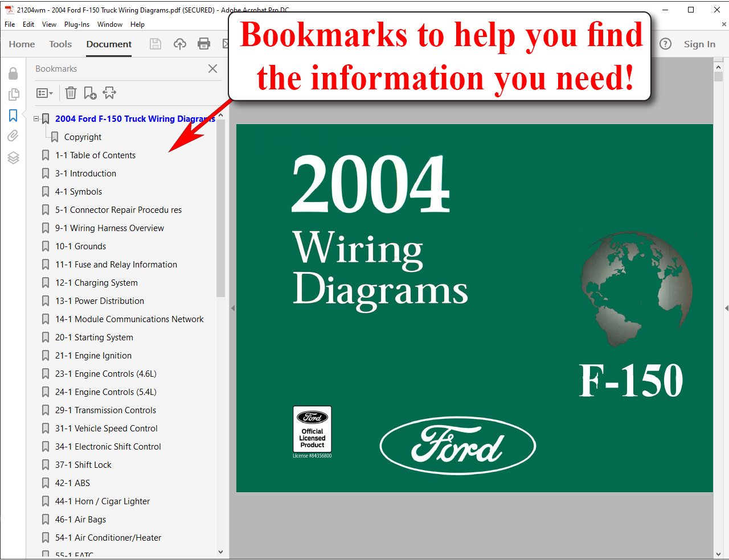This screenshot has height=560, width=729.
Task: Jump to 12-1 Charging System bookmark
Action: tap(96, 283)
